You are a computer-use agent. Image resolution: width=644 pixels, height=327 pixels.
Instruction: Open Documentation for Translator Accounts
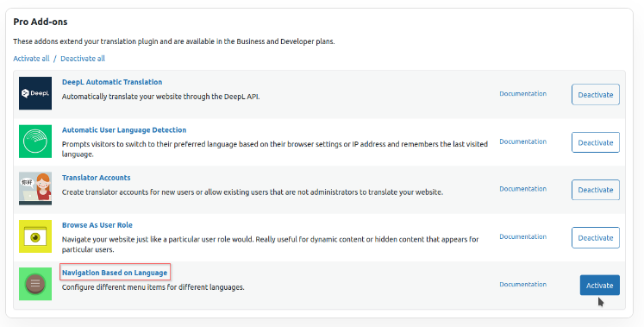tap(522, 189)
